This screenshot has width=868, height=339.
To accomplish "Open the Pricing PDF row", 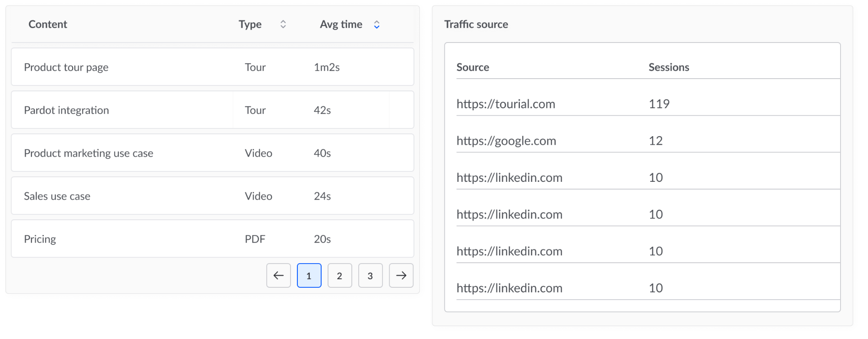I will pos(40,239).
